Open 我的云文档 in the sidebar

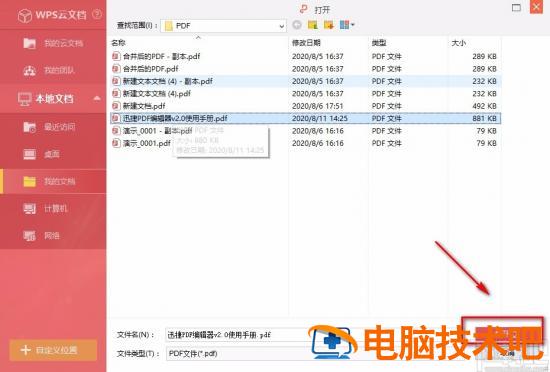pyautogui.click(x=53, y=43)
